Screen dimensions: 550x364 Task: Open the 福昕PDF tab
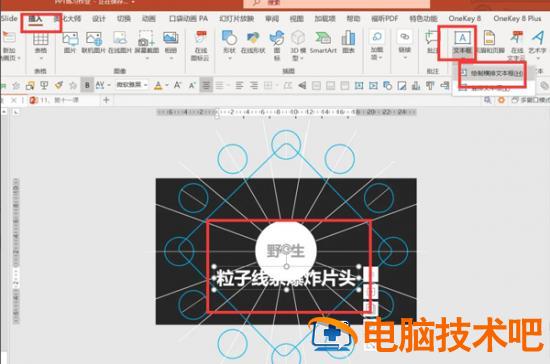click(x=385, y=19)
